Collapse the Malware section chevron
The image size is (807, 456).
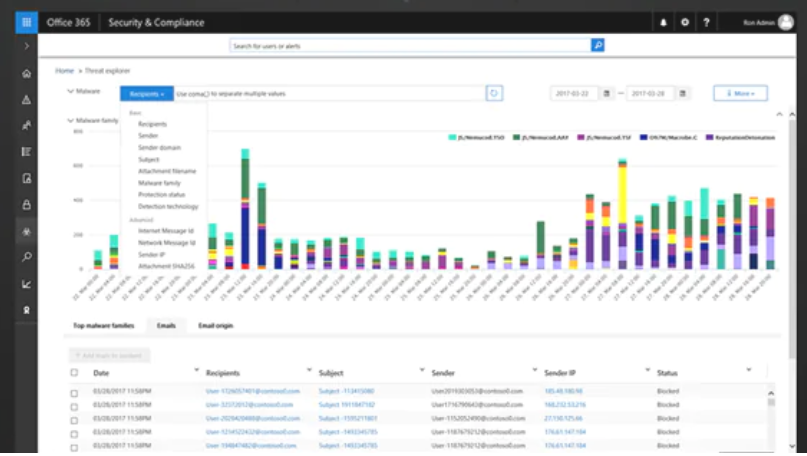(x=70, y=91)
